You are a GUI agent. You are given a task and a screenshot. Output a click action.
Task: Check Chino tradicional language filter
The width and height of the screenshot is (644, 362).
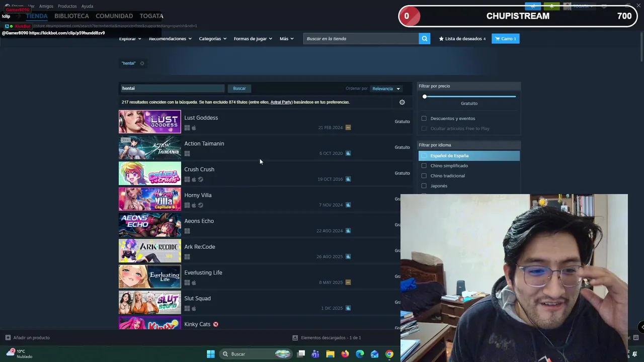424,176
